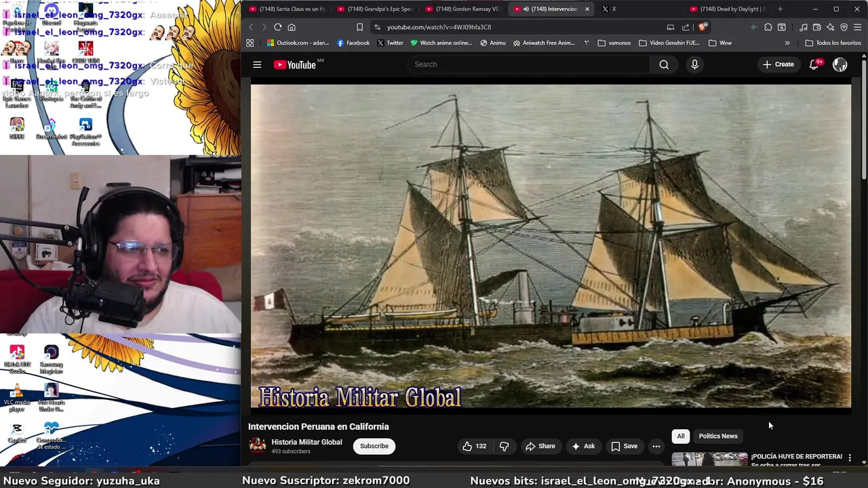Expand Video Genshin FUE bookmark folder
Viewport: 868px width, 488px height.
click(669, 43)
